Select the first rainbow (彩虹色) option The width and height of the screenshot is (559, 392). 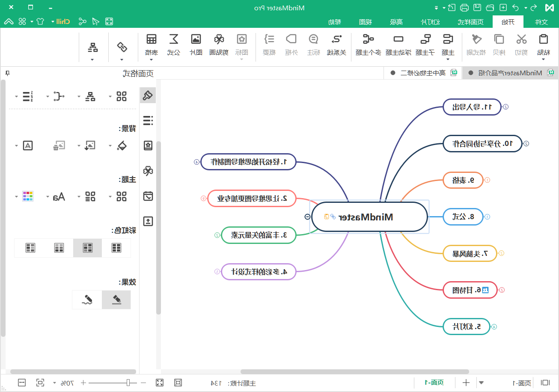116,248
